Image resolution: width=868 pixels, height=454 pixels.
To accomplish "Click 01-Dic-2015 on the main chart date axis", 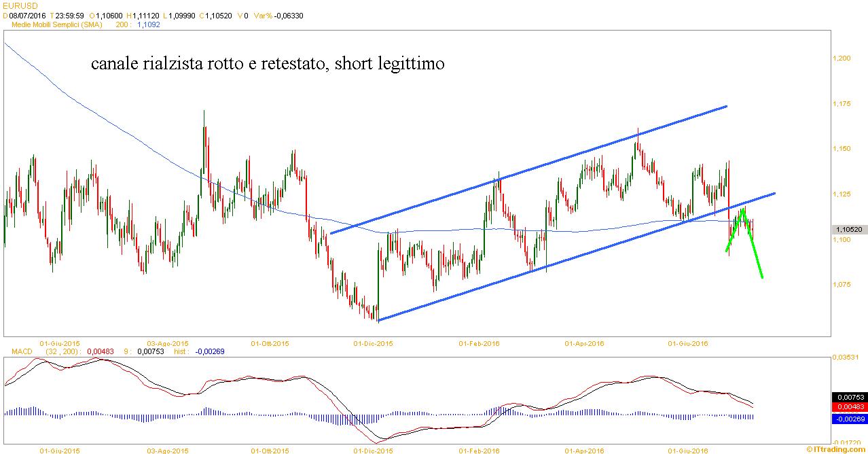I will [x=374, y=343].
